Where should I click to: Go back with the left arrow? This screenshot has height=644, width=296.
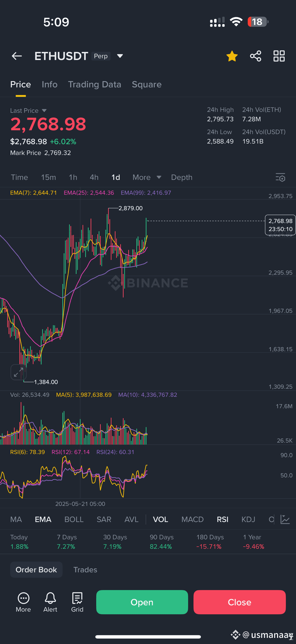coord(17,56)
